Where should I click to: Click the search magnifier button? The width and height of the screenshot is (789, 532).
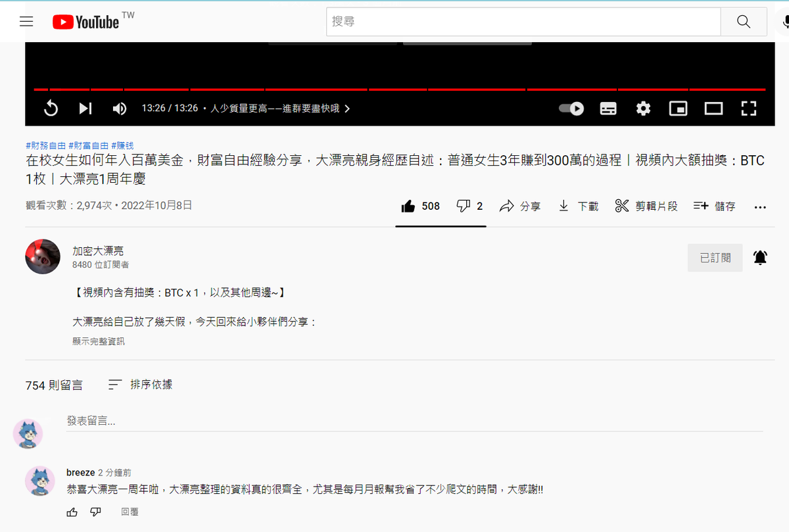(744, 22)
